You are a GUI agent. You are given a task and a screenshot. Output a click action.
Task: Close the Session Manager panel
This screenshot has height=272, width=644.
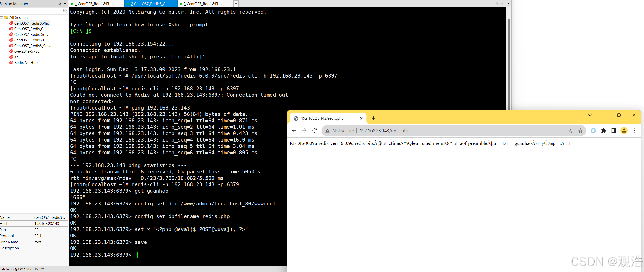click(65, 4)
